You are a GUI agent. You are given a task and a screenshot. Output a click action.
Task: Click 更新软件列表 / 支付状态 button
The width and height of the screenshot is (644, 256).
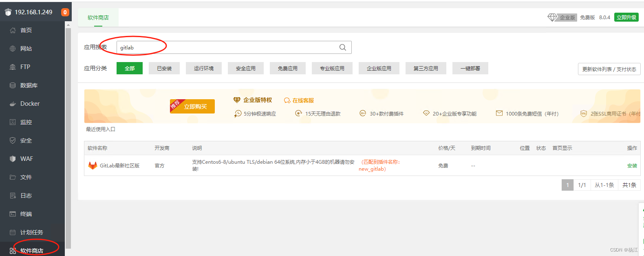[609, 69]
